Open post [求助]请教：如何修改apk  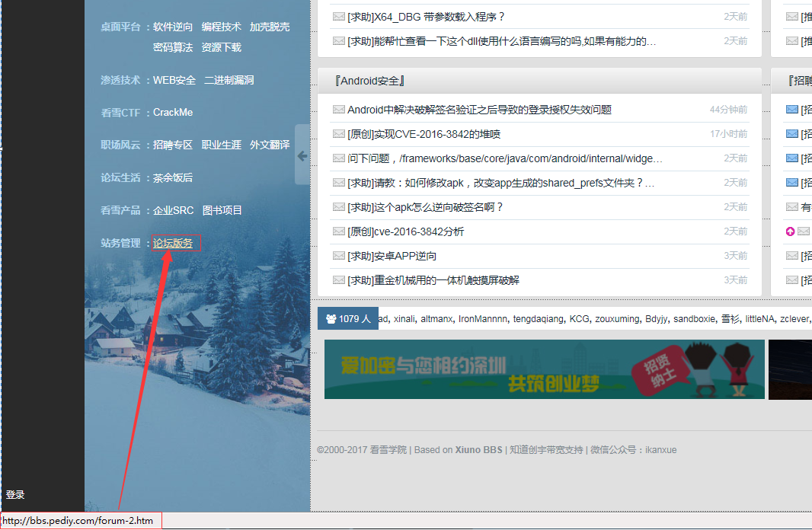point(500,183)
